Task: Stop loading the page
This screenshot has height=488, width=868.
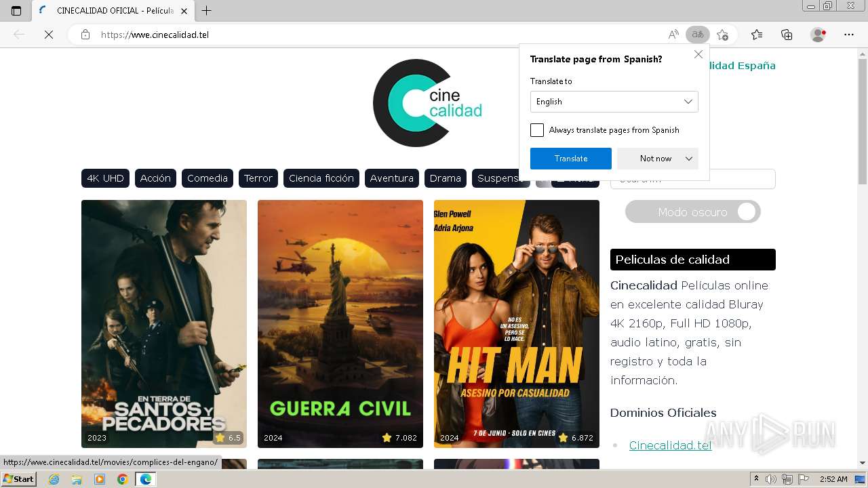Action: tap(49, 35)
